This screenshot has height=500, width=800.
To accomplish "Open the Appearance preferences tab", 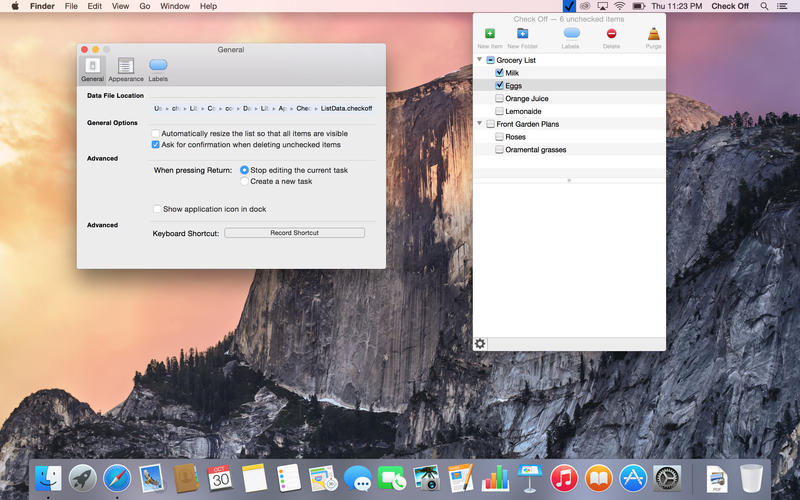I will [x=126, y=69].
